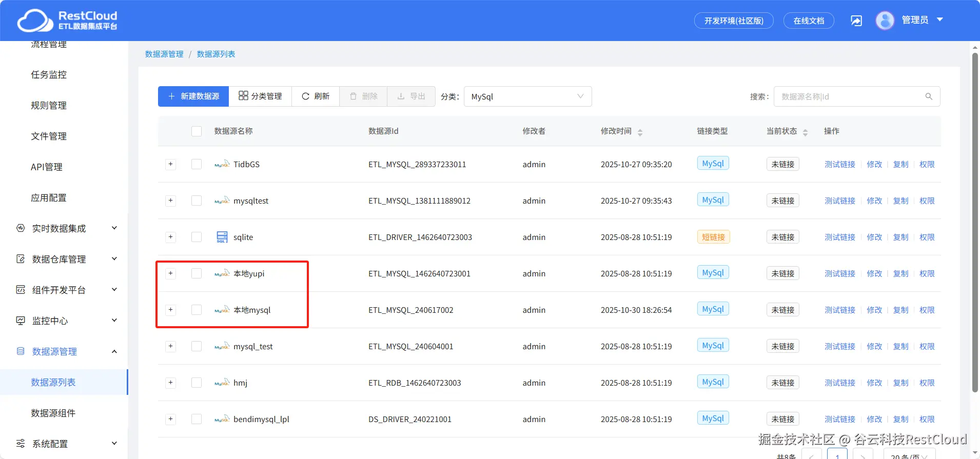Tick the checkbox for sqlite row

[x=197, y=237]
